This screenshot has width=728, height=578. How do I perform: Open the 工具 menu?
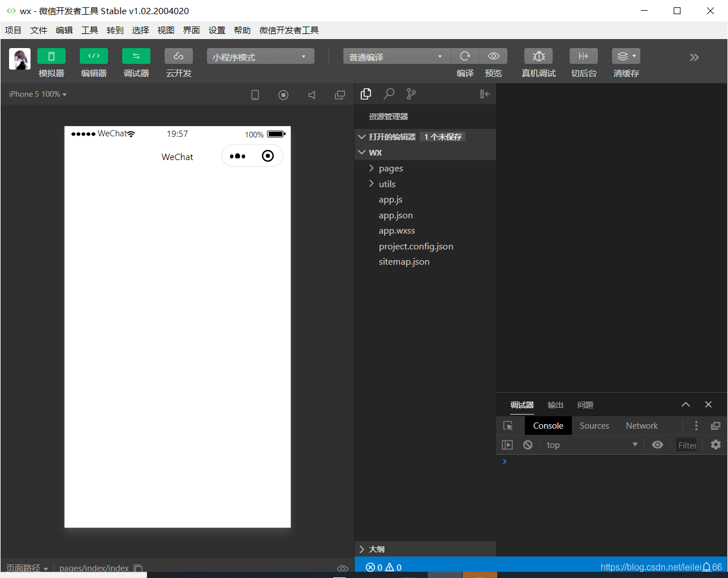pyautogui.click(x=89, y=31)
